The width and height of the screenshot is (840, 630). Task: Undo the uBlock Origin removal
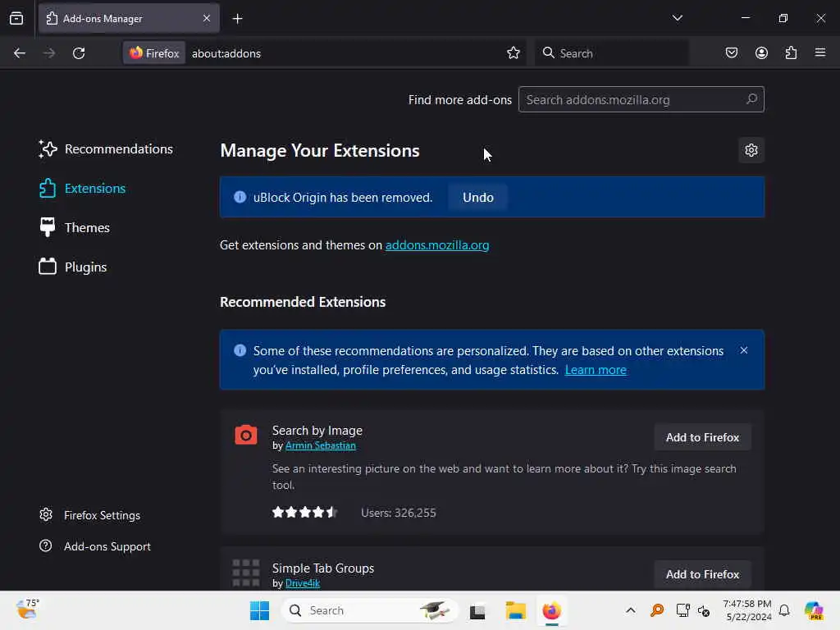click(x=478, y=198)
